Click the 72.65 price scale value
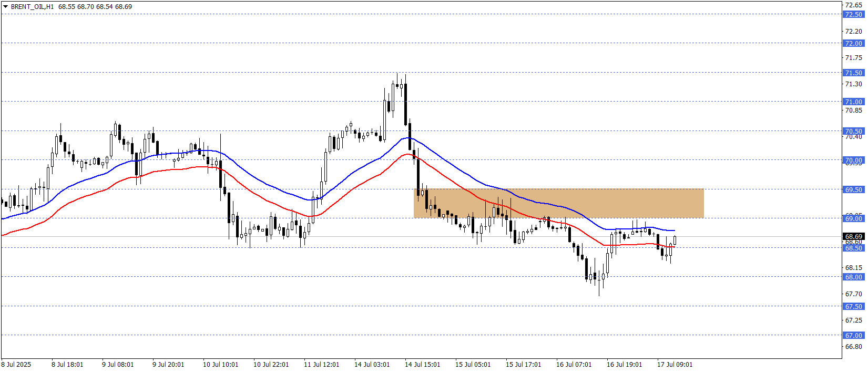This screenshot has height=371, width=868. click(x=853, y=5)
